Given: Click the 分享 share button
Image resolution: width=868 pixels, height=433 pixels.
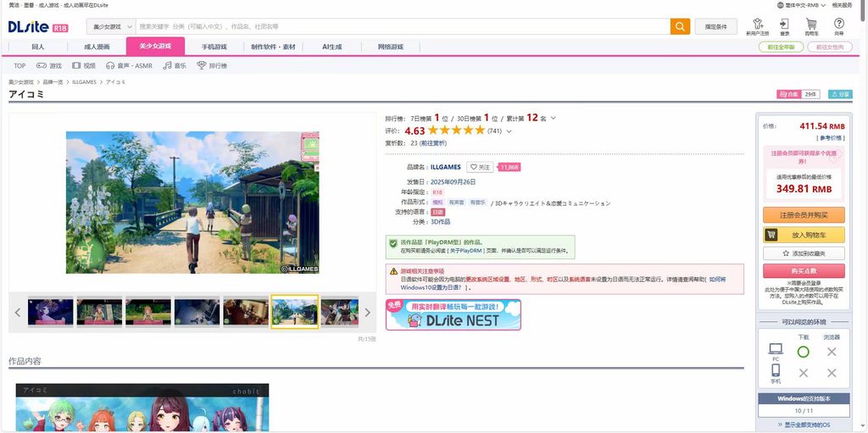Looking at the screenshot, I should click(840, 94).
